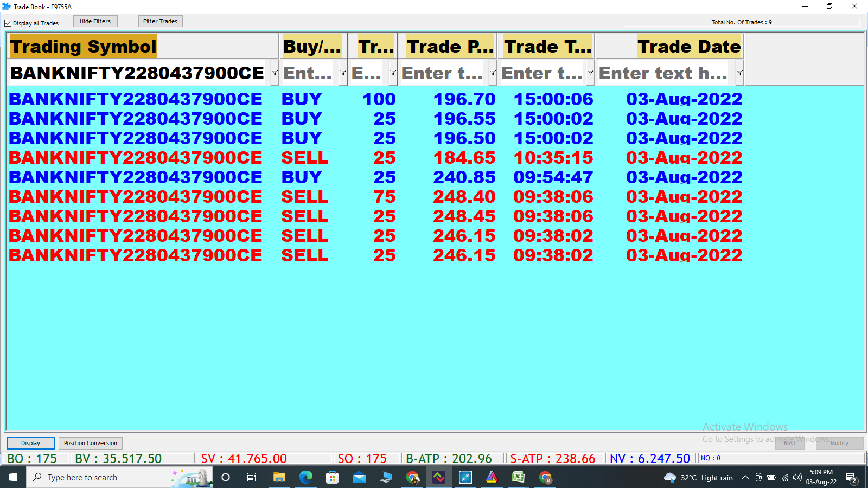Click the B-ATP : 202.96 status entry
The image size is (868, 488).
click(453, 458)
